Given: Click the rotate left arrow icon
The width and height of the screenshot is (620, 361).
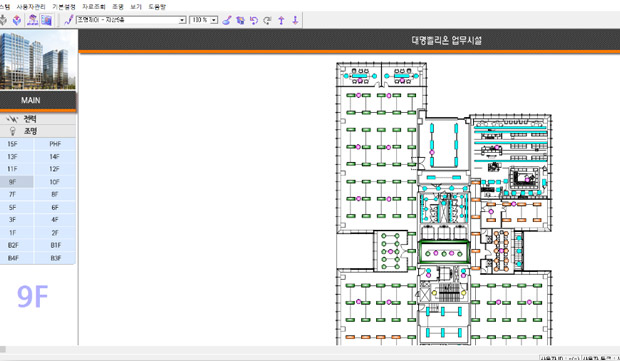Looking at the screenshot, I should click(254, 20).
